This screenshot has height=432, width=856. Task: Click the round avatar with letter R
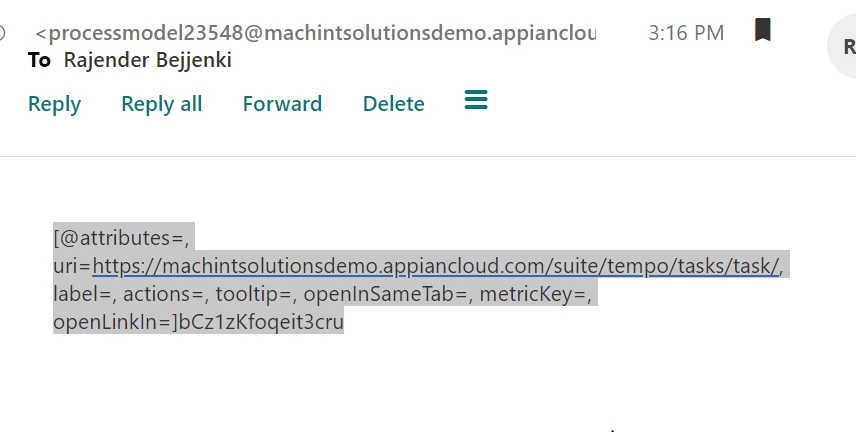coord(843,46)
